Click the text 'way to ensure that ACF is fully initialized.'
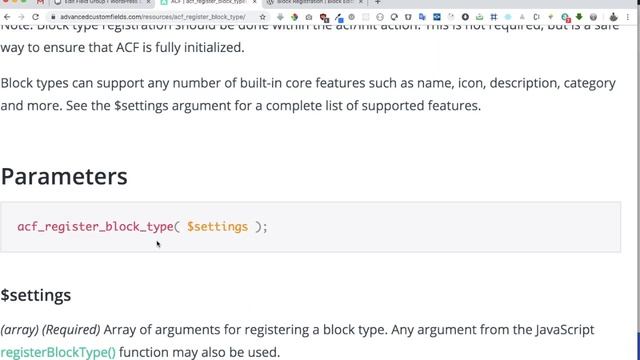640x360 pixels. point(122,48)
